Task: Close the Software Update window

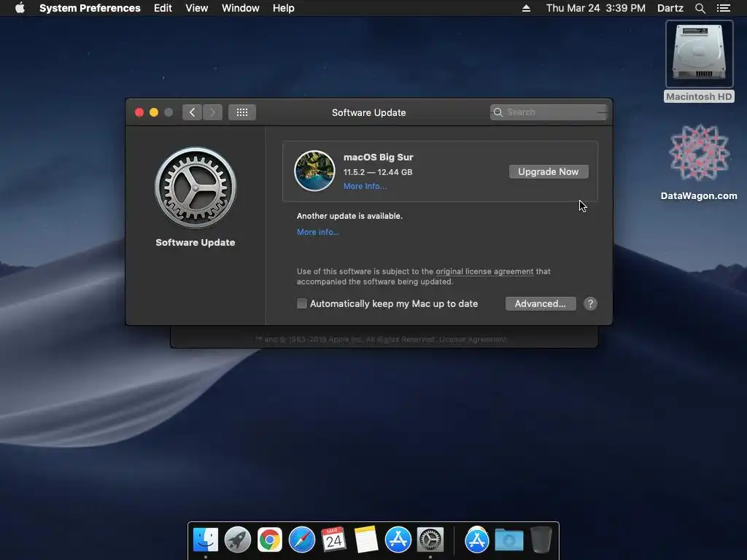Action: pos(139,112)
